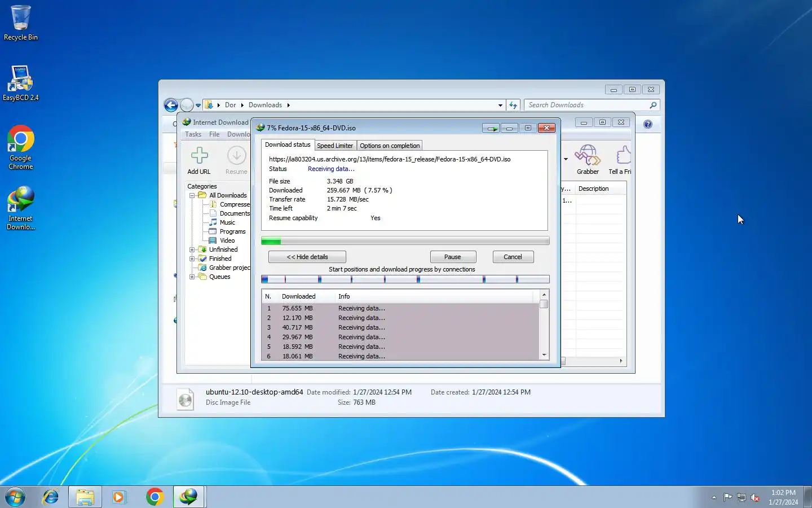
Task: Open the Downloads menu in IDM
Action: 239,134
